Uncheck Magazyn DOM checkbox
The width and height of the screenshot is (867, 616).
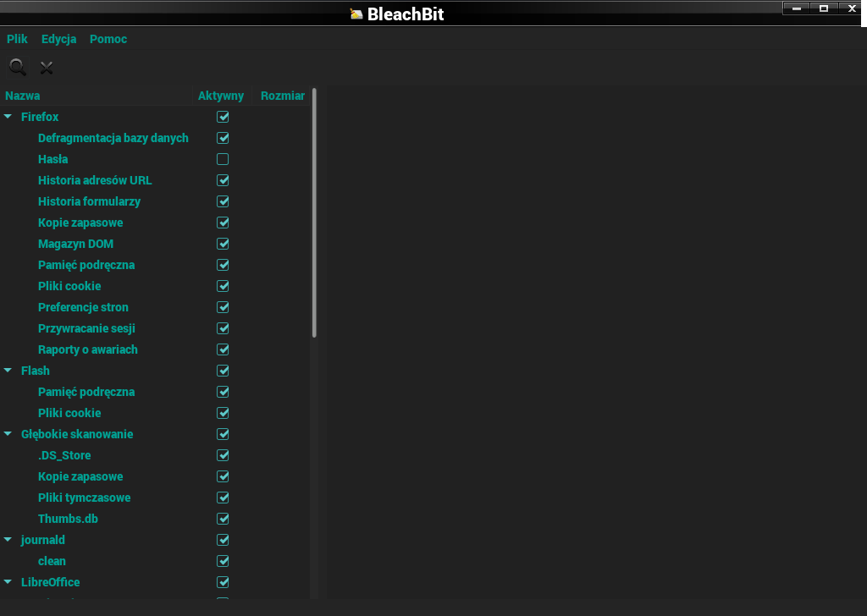click(223, 244)
